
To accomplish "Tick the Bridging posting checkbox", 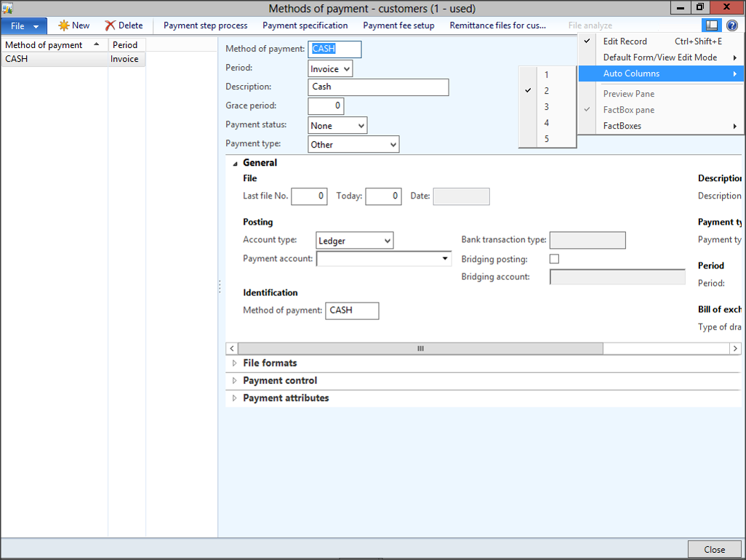I will [x=554, y=259].
